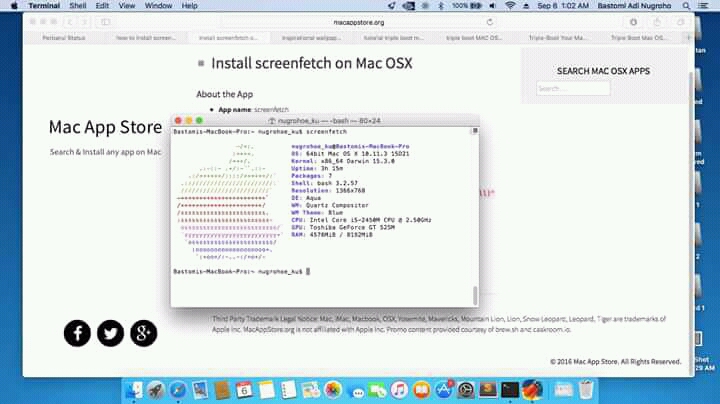Open the Twitter social icon
Image resolution: width=720 pixels, height=404 pixels.
(110, 333)
